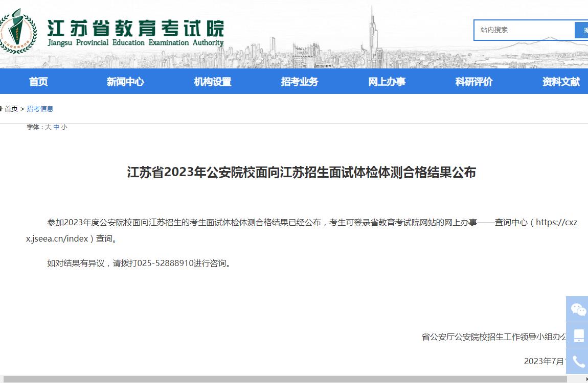Click the horizontal scrollbar at page bottom

click(x=285, y=379)
